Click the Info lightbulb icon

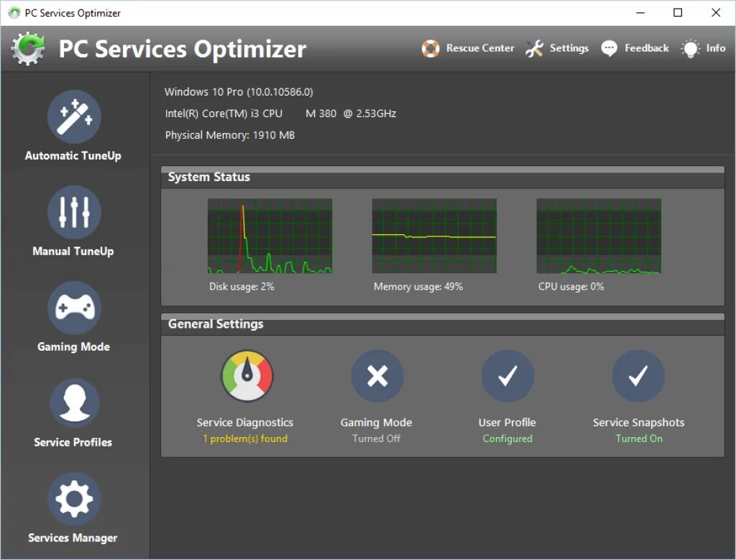tap(691, 48)
